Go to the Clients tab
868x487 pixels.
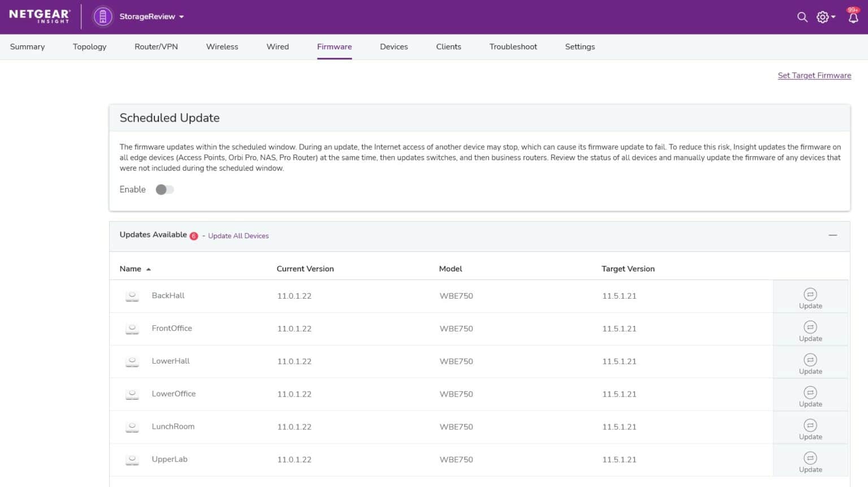[x=449, y=47]
